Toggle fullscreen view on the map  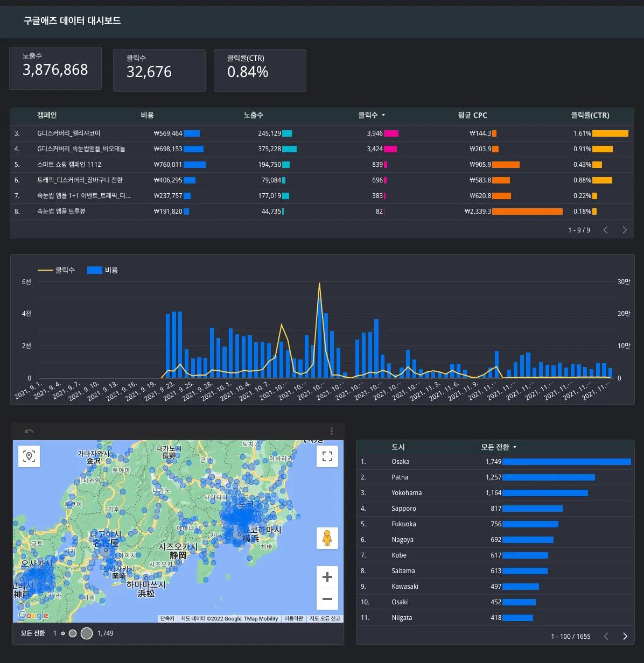[327, 456]
